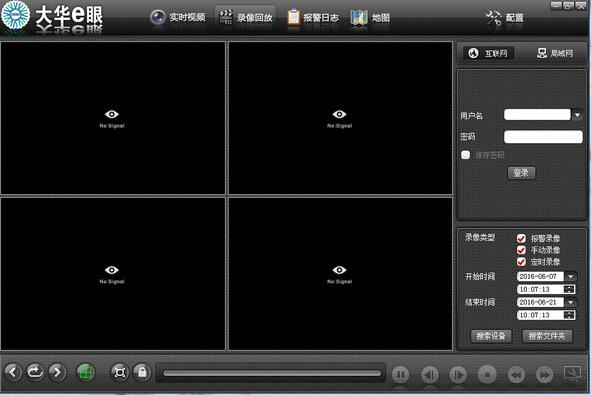The height and width of the screenshot is (395, 591).
Task: Expand the 用户名 username dropdown arrow
Action: pos(577,115)
